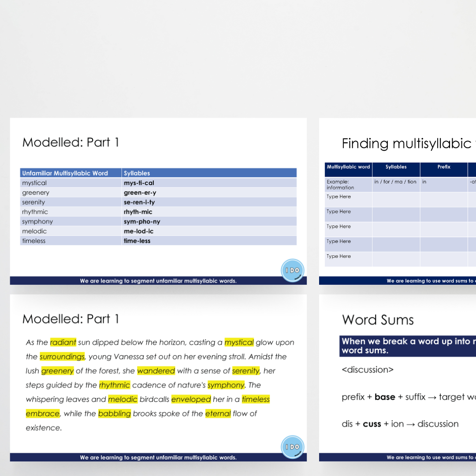Click the last "Type Here" table cell

(x=338, y=256)
